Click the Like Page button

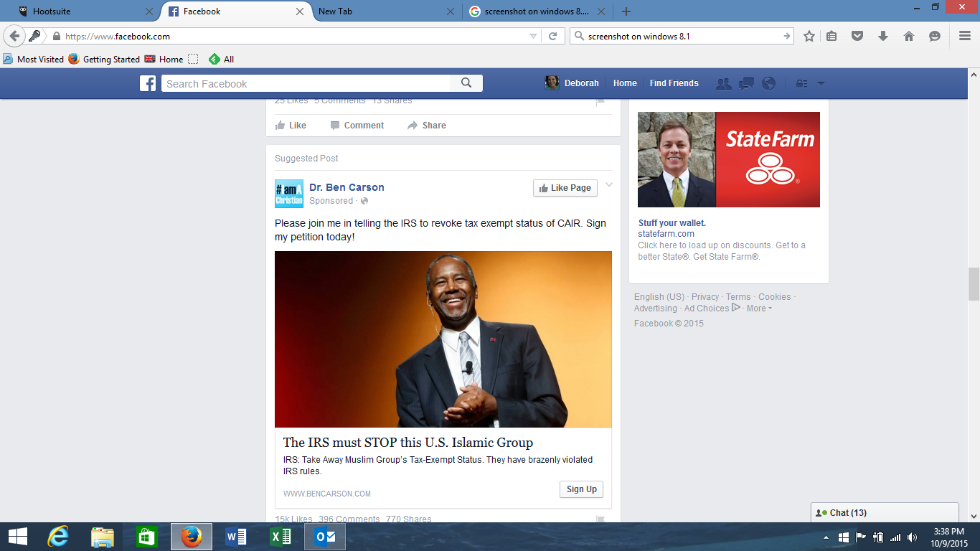[565, 188]
